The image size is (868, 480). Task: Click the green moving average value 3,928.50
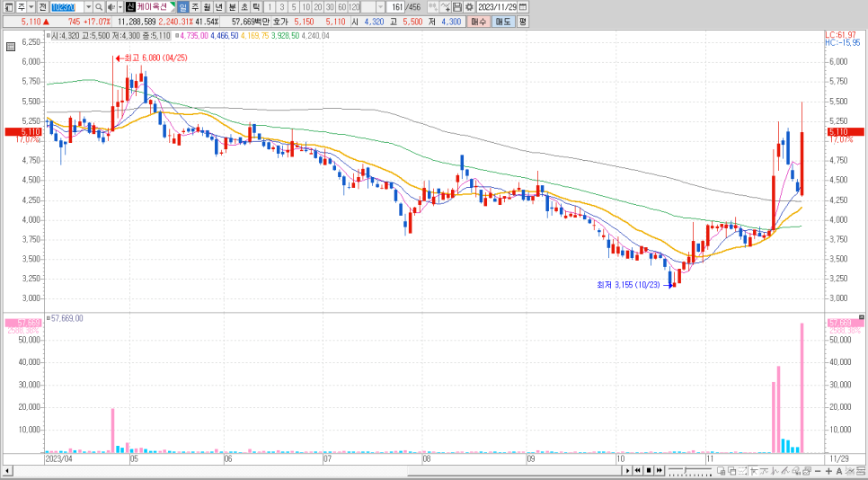tap(286, 35)
